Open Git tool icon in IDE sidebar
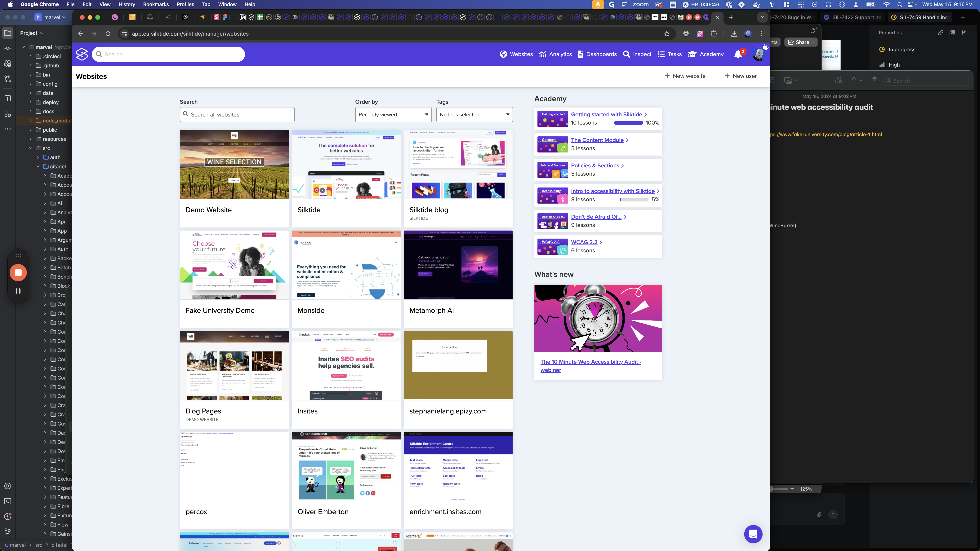This screenshot has height=551, width=980. click(x=8, y=532)
